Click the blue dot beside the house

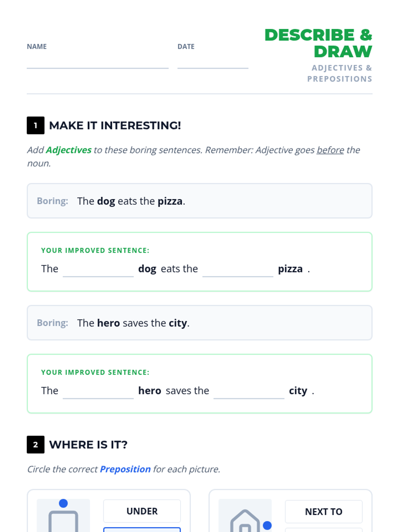click(x=267, y=525)
